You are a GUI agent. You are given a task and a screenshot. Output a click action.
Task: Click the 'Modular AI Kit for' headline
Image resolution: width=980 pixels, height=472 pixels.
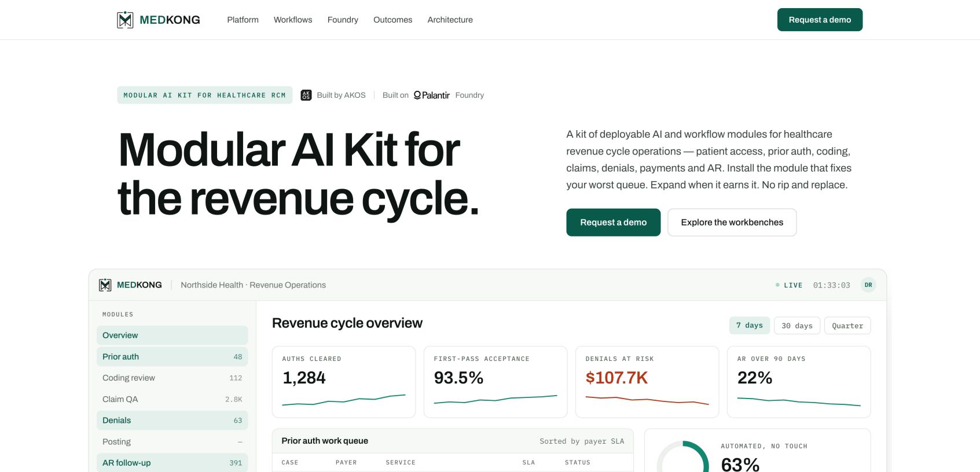289,150
